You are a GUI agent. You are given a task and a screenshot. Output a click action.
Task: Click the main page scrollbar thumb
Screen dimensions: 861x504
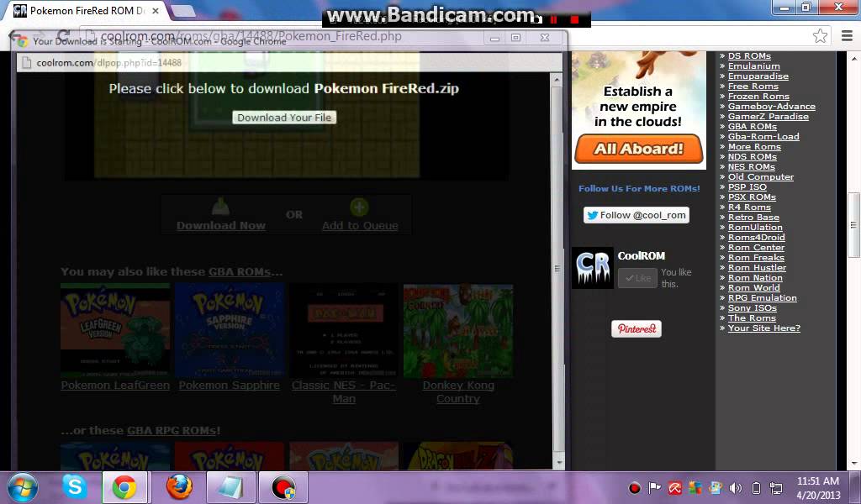coord(853,225)
